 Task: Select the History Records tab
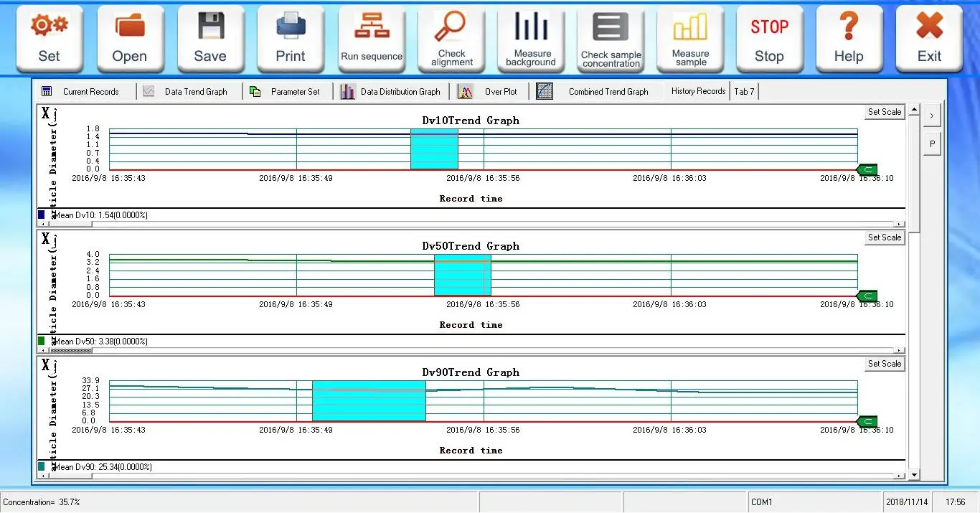click(698, 91)
